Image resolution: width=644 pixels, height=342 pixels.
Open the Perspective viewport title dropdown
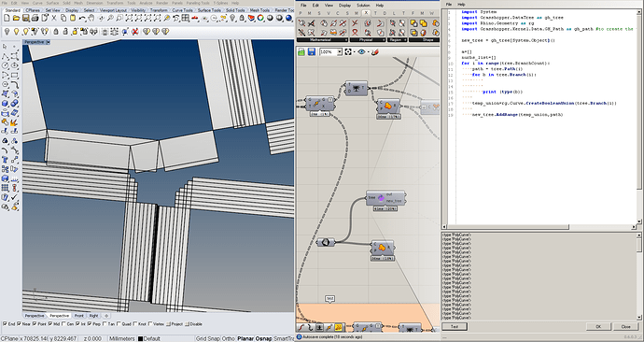[x=48, y=42]
